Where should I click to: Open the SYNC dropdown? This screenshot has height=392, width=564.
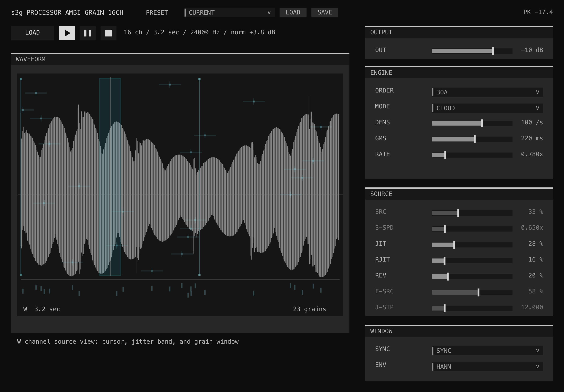487,351
